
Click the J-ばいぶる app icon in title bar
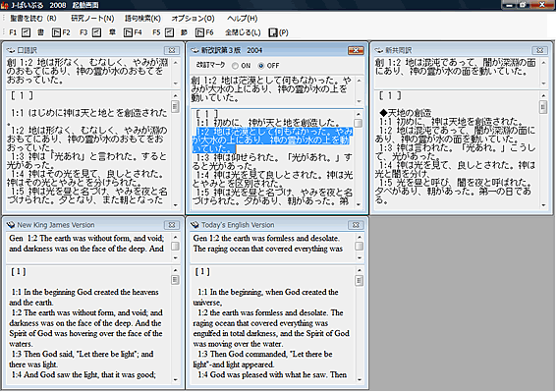pos(5,5)
